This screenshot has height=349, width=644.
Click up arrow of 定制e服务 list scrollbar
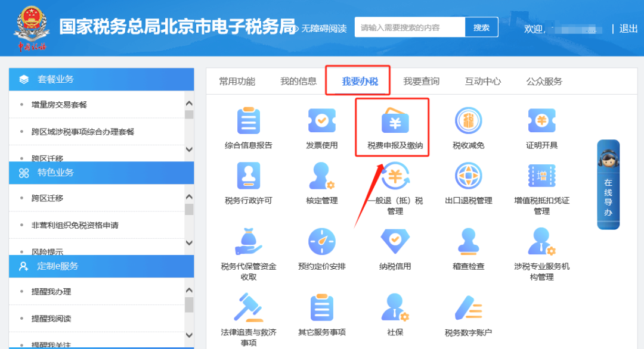coord(189,291)
